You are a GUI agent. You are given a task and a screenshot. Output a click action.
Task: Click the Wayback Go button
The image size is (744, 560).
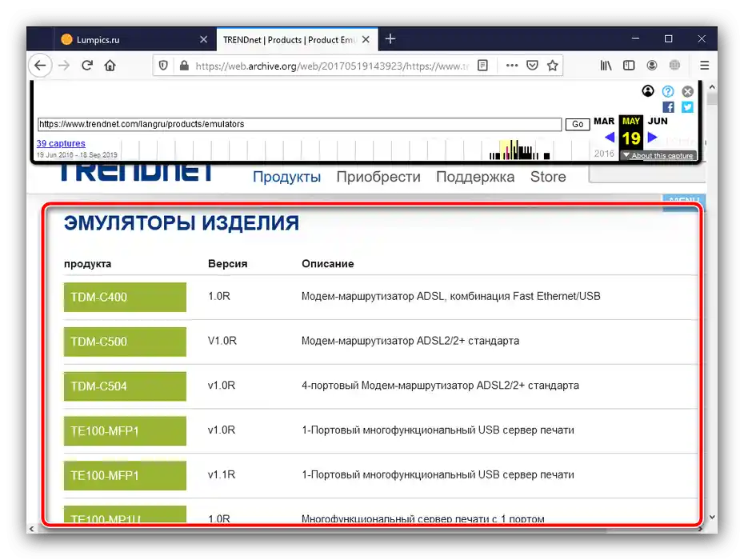click(x=578, y=124)
